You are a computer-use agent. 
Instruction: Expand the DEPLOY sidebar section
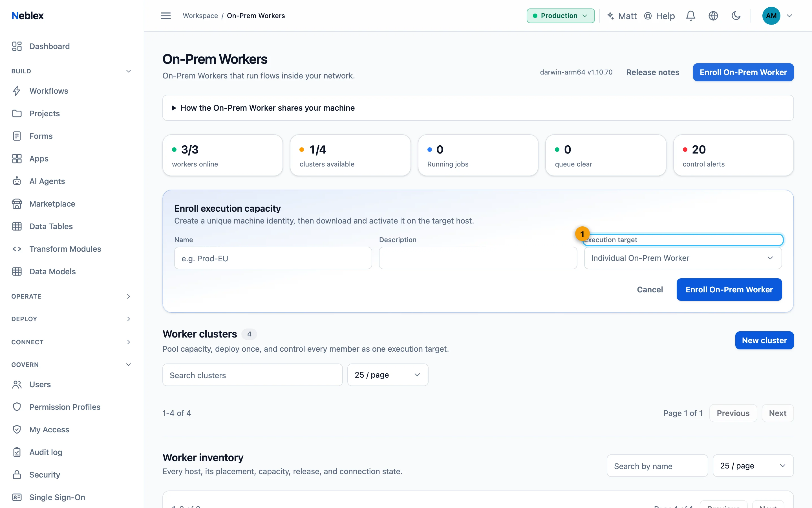click(x=72, y=319)
